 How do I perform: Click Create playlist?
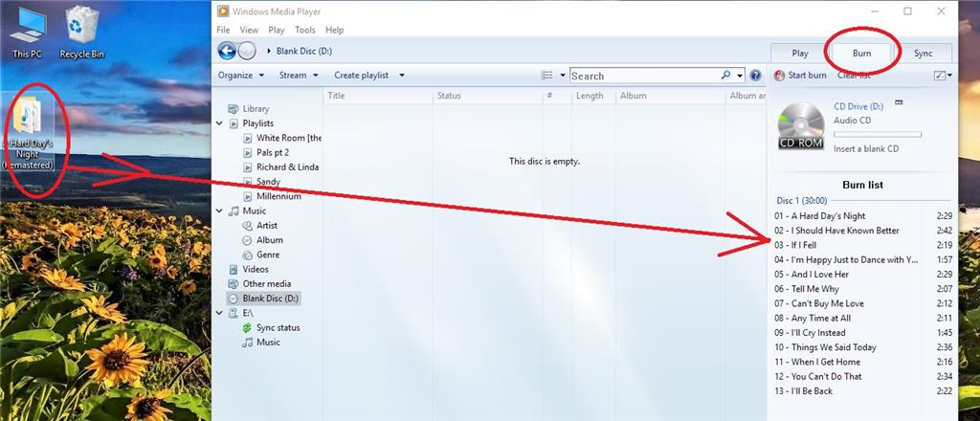coord(361,75)
